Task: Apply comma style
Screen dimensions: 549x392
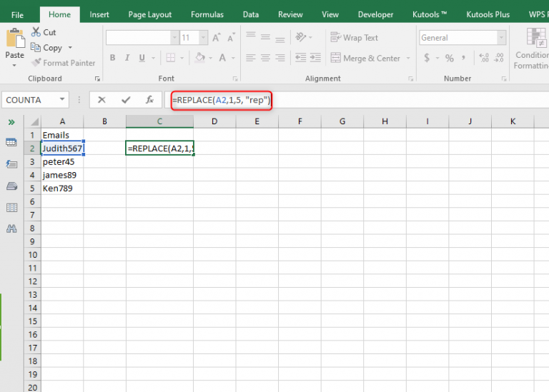Action: pyautogui.click(x=463, y=58)
